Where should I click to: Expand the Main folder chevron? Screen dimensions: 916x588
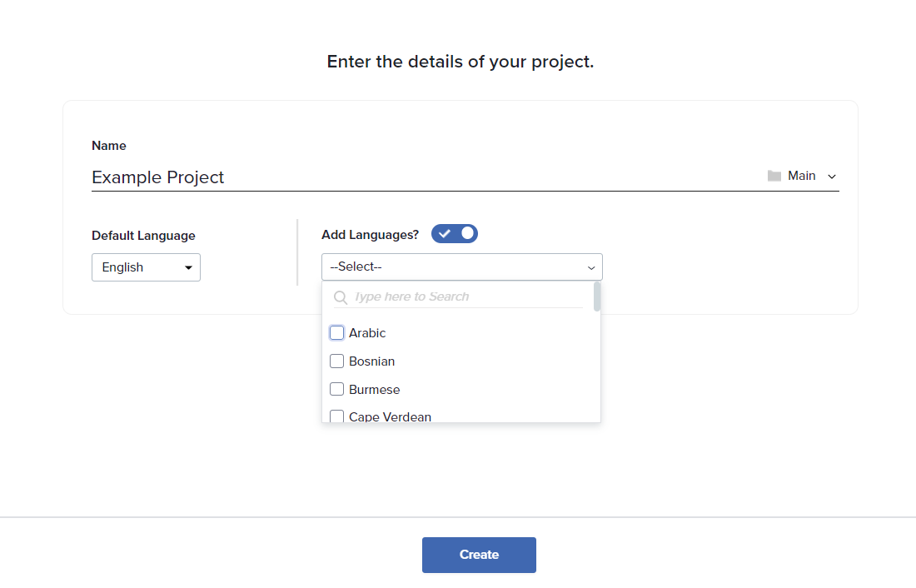tap(832, 177)
